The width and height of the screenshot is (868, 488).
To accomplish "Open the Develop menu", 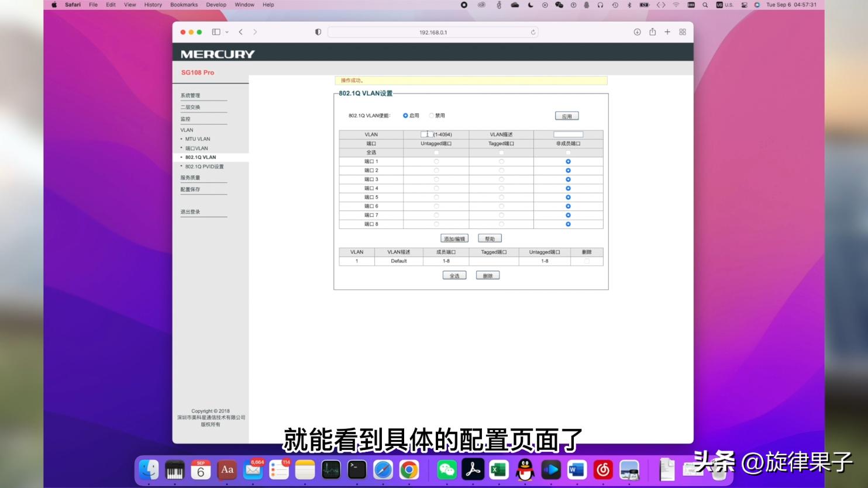I will point(216,5).
